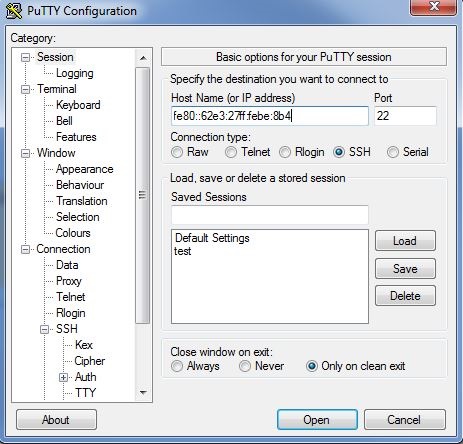Open the Translation category
463x444 pixels.
pyautogui.click(x=82, y=201)
